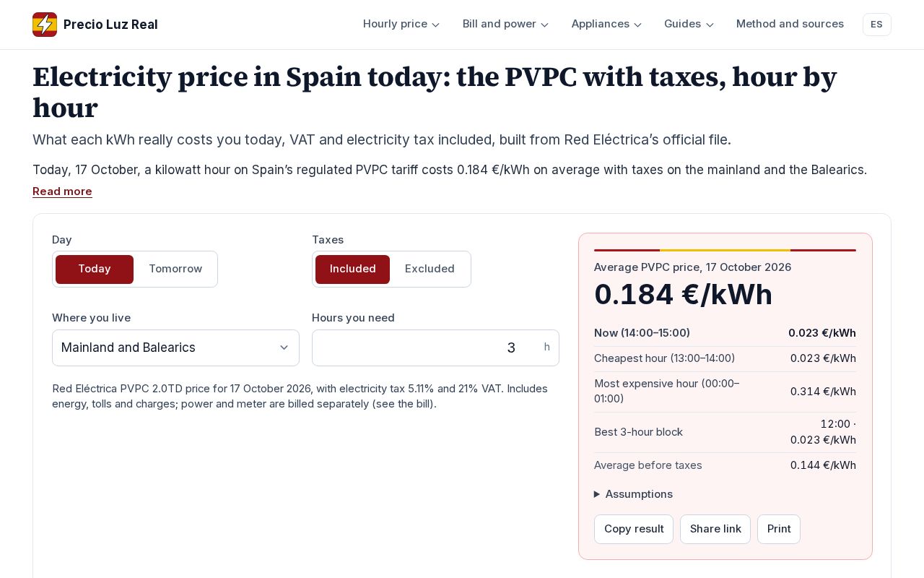Click the Share link button

point(715,529)
